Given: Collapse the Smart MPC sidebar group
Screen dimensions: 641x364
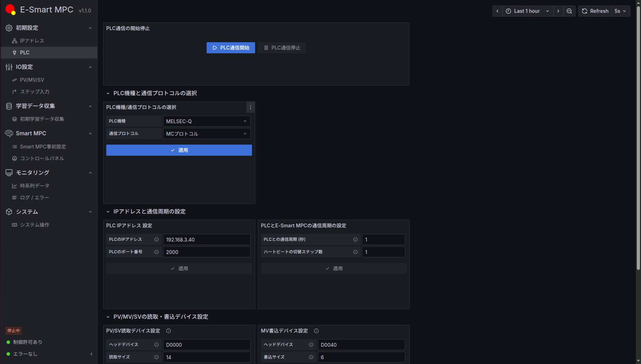Looking at the screenshot, I should click(x=90, y=134).
